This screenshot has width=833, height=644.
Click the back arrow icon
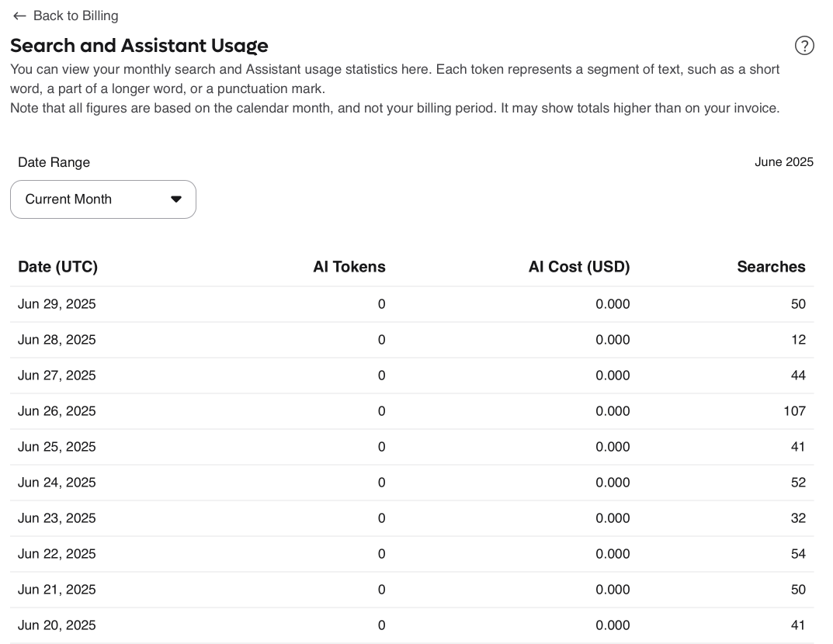pyautogui.click(x=19, y=16)
